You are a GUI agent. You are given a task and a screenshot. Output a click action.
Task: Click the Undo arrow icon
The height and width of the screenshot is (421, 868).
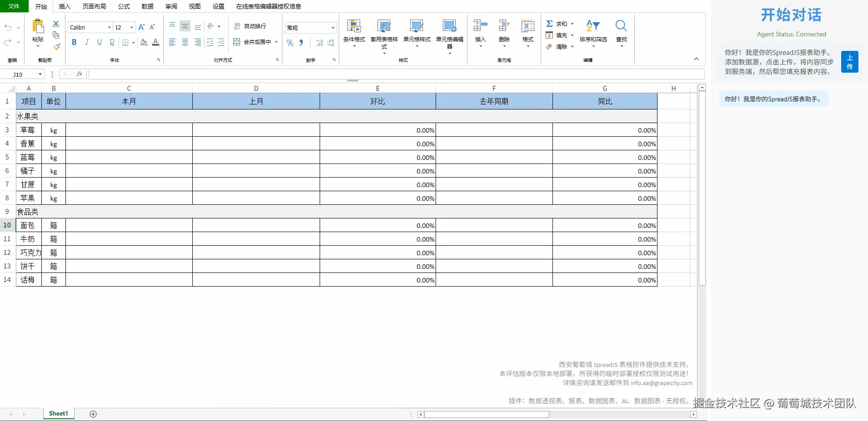coord(8,28)
